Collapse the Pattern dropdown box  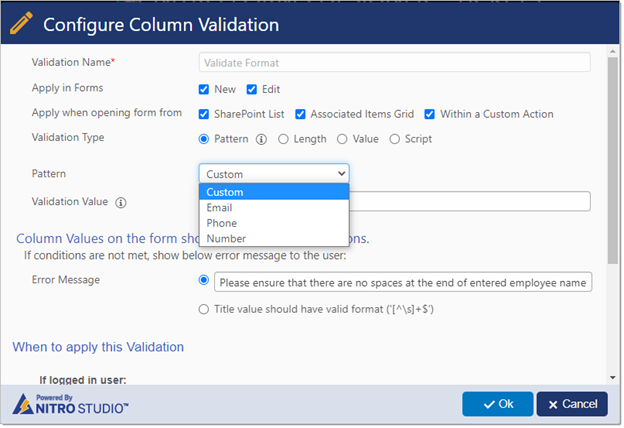click(x=274, y=174)
